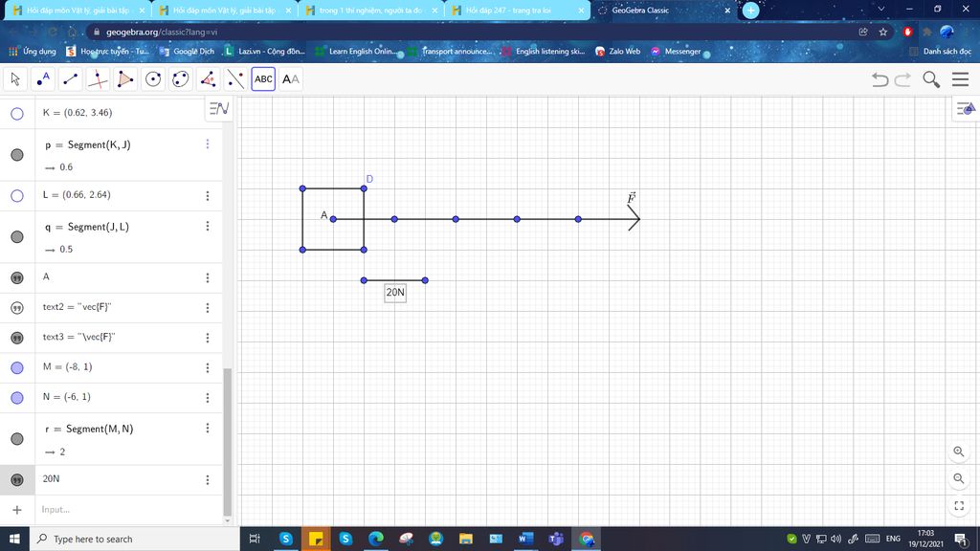Open Microsoft Edge from taskbar

[x=375, y=539]
